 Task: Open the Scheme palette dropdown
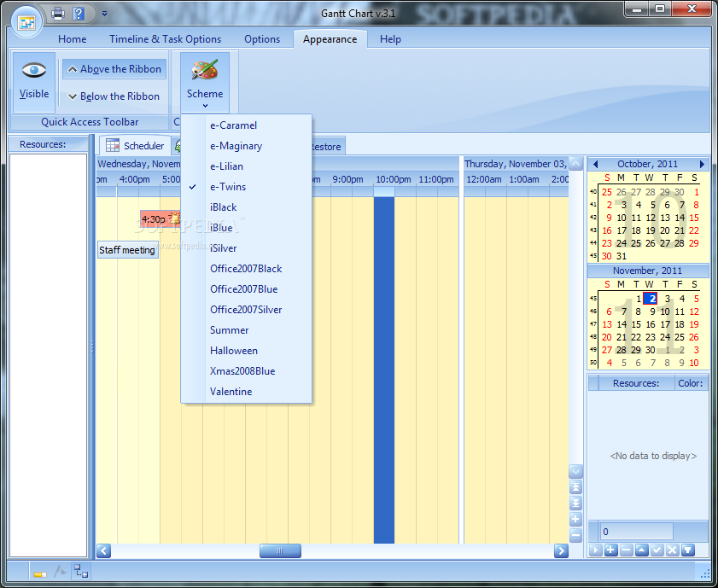[205, 83]
